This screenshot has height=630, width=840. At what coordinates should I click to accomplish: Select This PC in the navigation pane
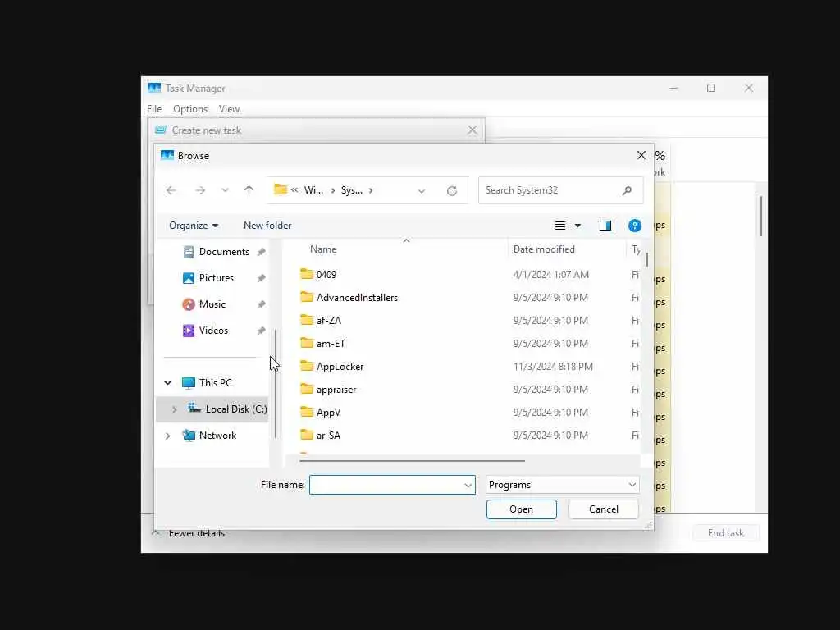216,382
